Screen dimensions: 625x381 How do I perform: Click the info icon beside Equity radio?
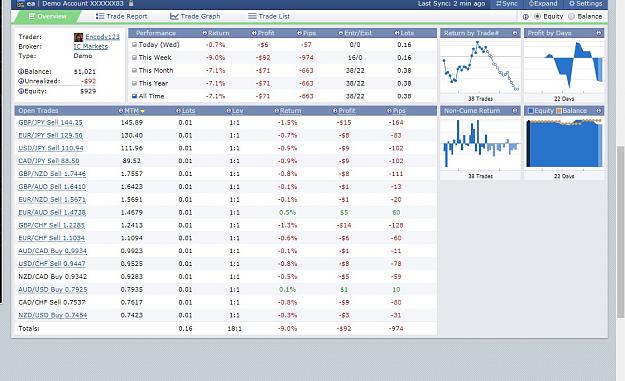point(525,17)
